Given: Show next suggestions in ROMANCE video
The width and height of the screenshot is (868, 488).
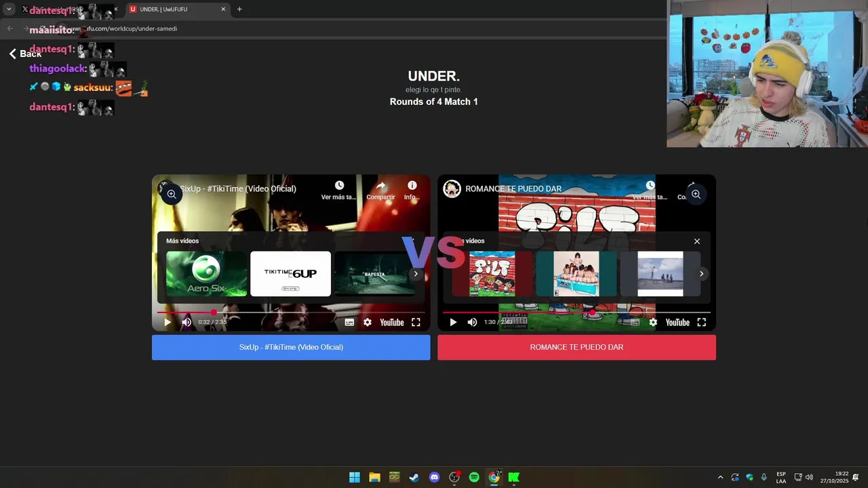Looking at the screenshot, I should click(702, 274).
